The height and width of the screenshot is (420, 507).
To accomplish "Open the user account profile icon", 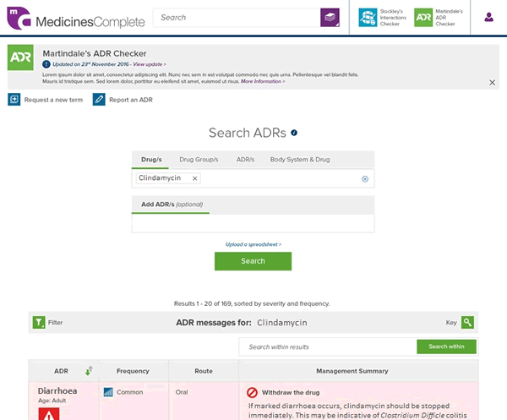I will (x=489, y=17).
